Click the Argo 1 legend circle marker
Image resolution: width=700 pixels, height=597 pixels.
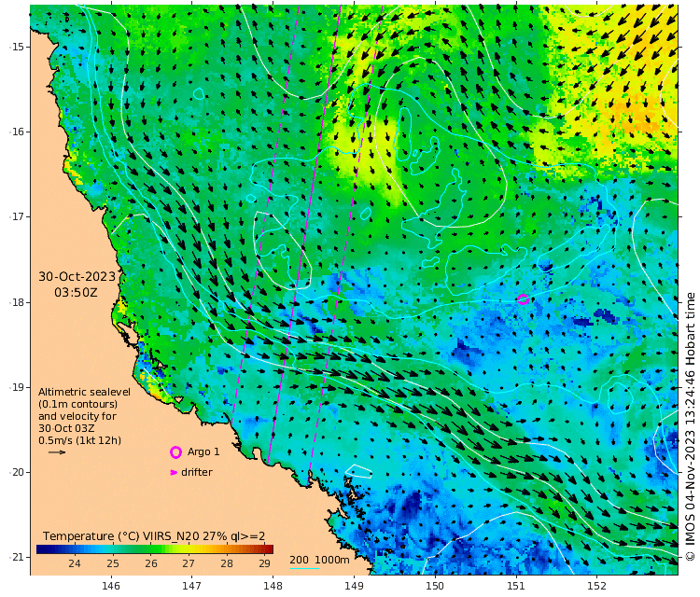pos(175,452)
